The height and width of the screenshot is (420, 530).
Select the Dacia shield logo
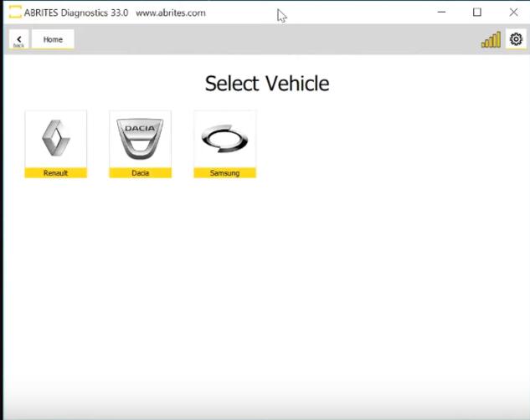tap(140, 138)
